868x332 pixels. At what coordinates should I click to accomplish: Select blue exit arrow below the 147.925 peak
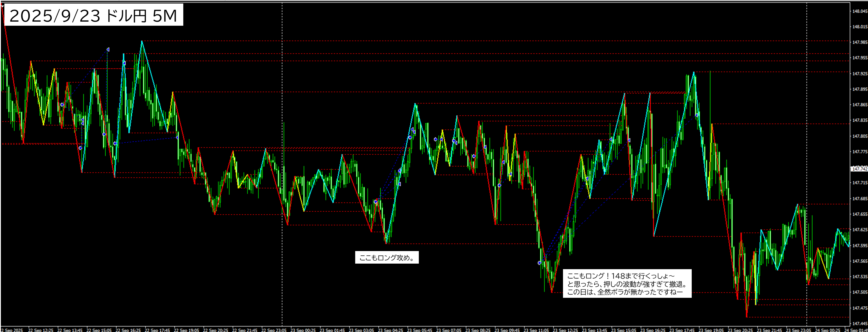click(x=696, y=115)
